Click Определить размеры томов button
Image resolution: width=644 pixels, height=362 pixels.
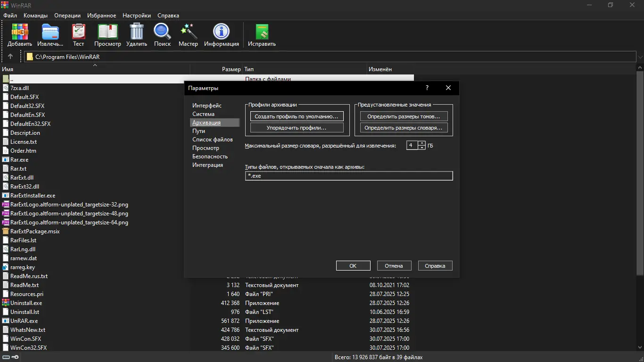[x=404, y=116]
